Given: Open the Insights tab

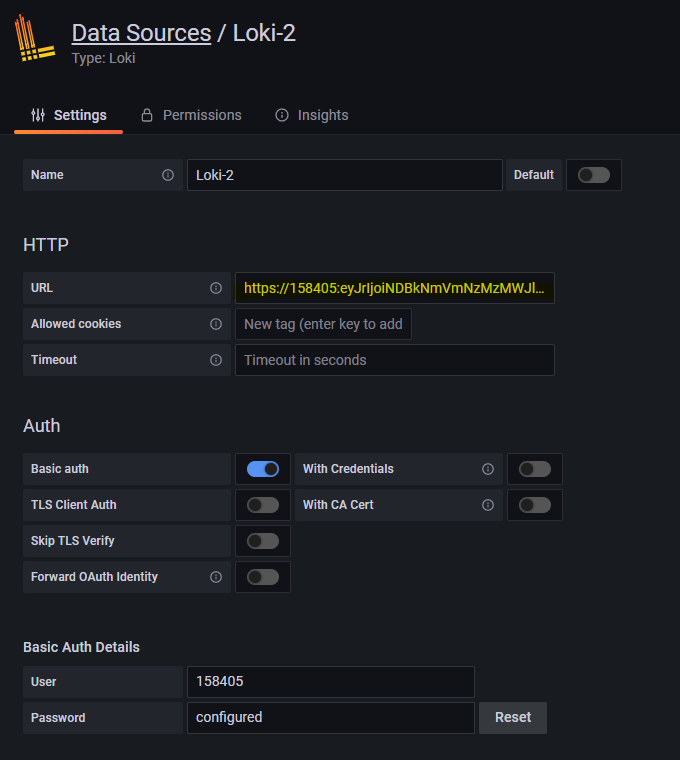Looking at the screenshot, I should (x=312, y=115).
